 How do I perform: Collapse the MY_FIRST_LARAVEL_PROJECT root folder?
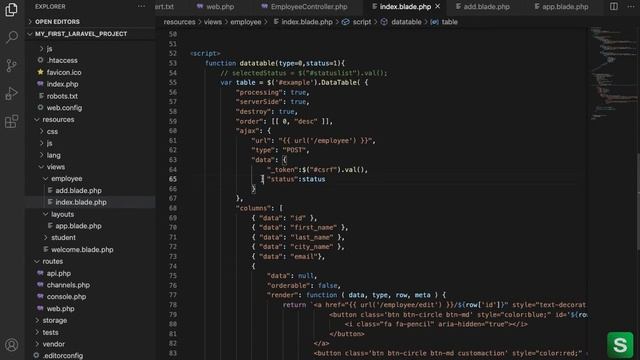pos(30,34)
